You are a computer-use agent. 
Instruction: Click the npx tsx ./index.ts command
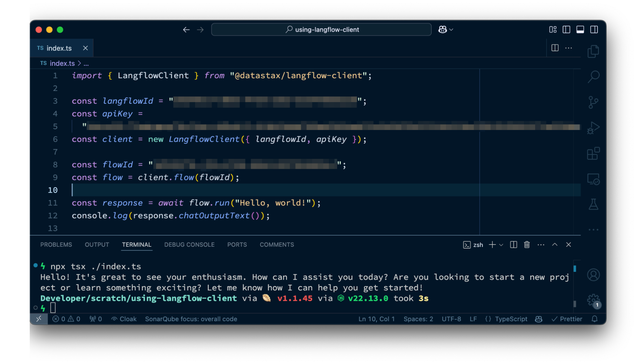(95, 266)
